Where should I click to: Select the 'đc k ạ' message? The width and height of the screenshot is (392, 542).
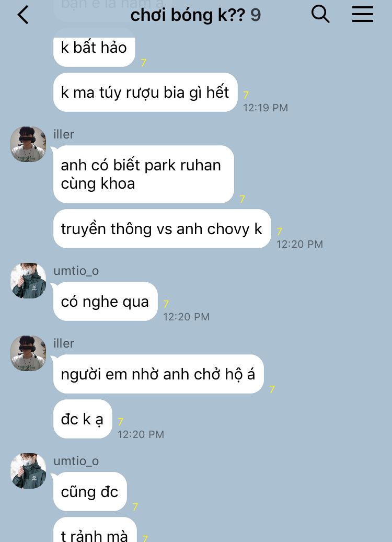[x=83, y=419]
